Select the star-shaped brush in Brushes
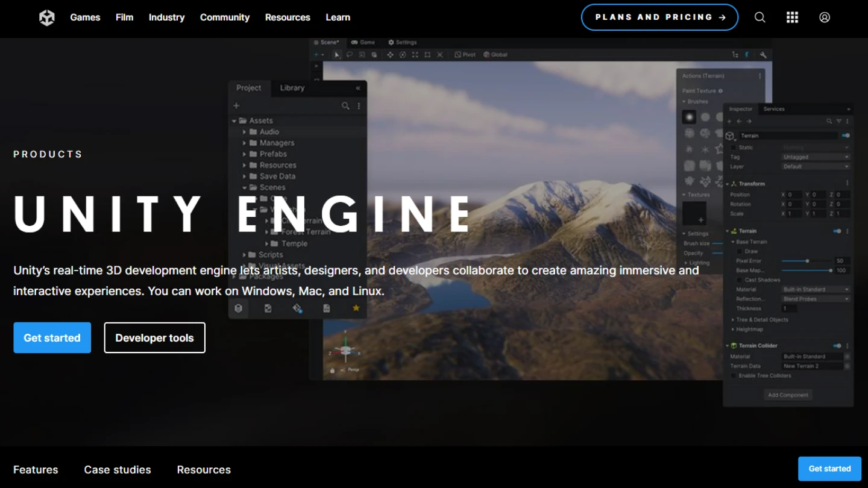This screenshot has height=488, width=868. tap(719, 149)
